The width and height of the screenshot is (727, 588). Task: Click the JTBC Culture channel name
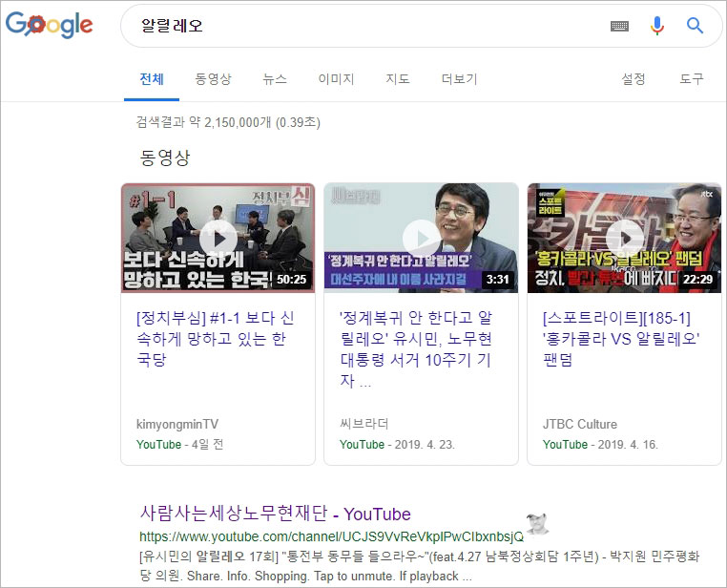click(579, 424)
